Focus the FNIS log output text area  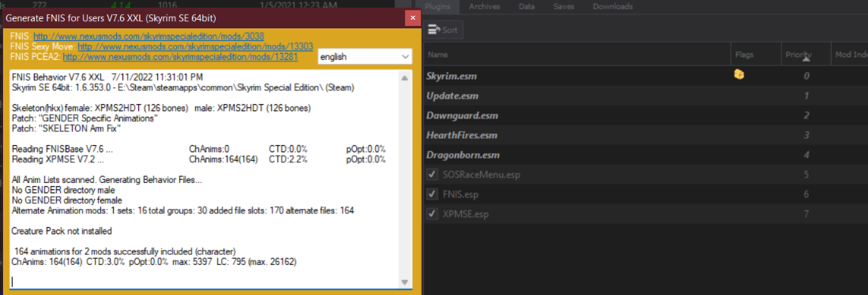pyautogui.click(x=205, y=179)
